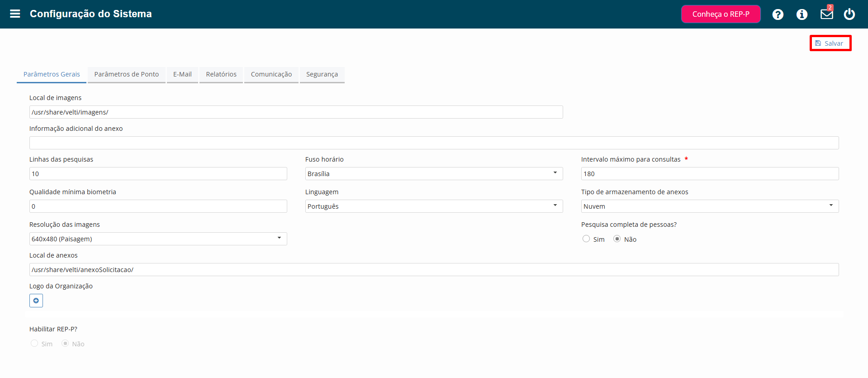Click the Local de anexos field

tap(434, 270)
